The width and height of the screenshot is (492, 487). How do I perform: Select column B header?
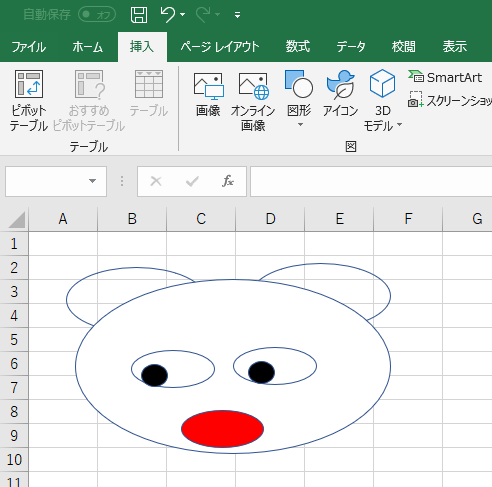pos(132,219)
